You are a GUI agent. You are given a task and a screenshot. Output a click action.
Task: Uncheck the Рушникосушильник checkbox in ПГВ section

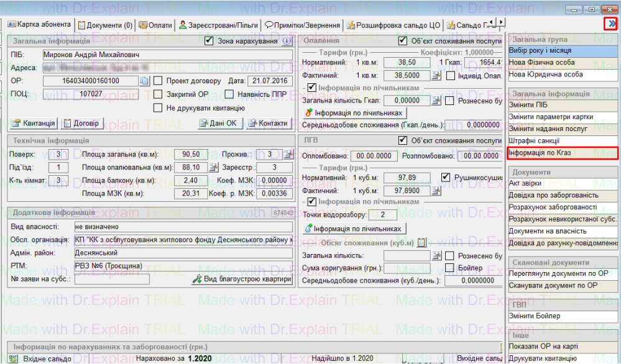pos(445,178)
